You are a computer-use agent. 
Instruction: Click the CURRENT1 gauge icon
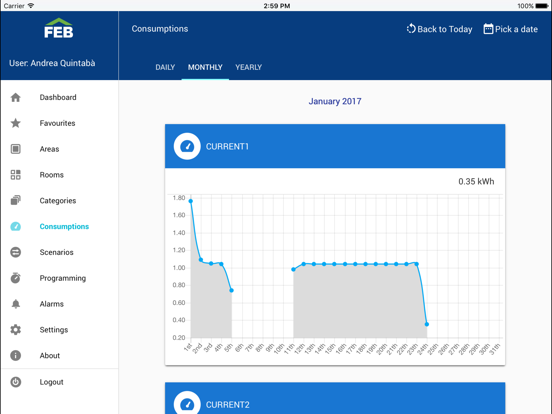coord(187,146)
